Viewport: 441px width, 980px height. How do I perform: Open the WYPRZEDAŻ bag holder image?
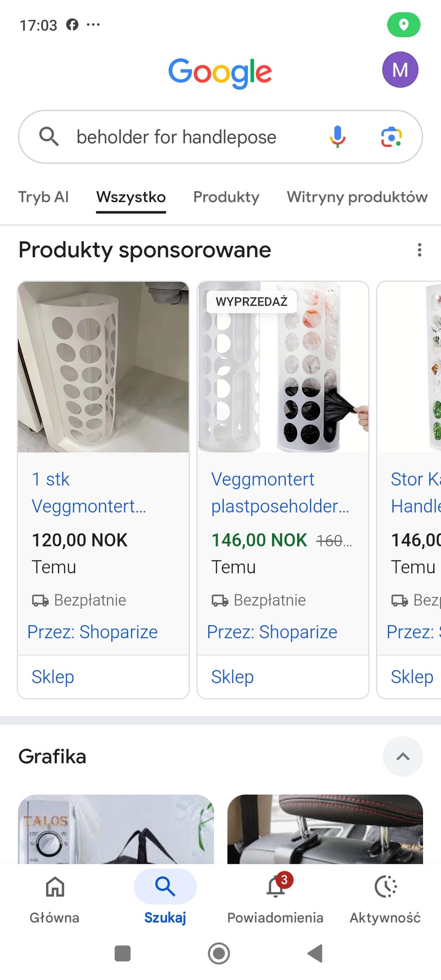coord(283,367)
